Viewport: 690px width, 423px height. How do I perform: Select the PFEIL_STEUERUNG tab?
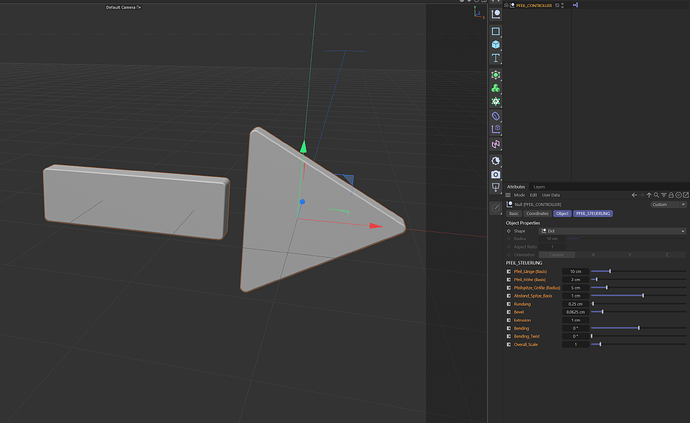click(593, 213)
